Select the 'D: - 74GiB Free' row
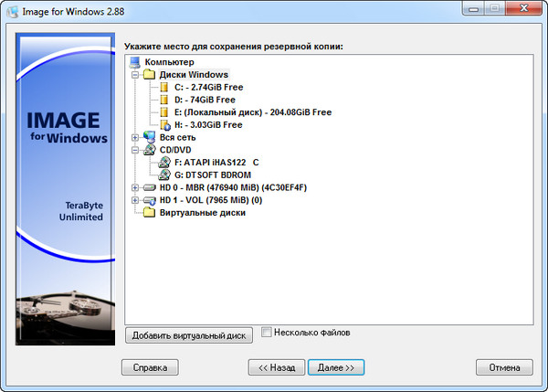This screenshot has width=548, height=392. click(205, 100)
